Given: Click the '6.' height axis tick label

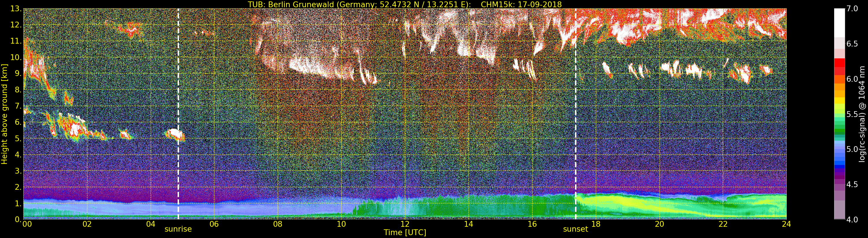Looking at the screenshot, I should coord(18,122).
